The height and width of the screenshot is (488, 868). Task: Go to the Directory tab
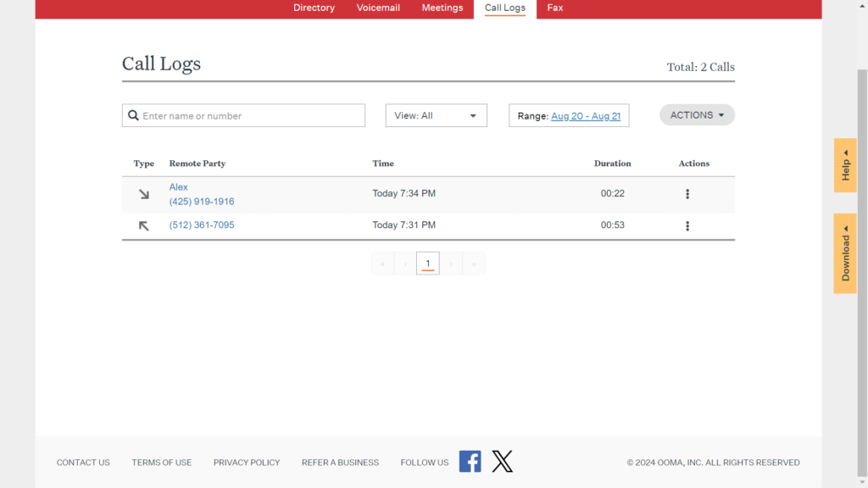tap(314, 8)
